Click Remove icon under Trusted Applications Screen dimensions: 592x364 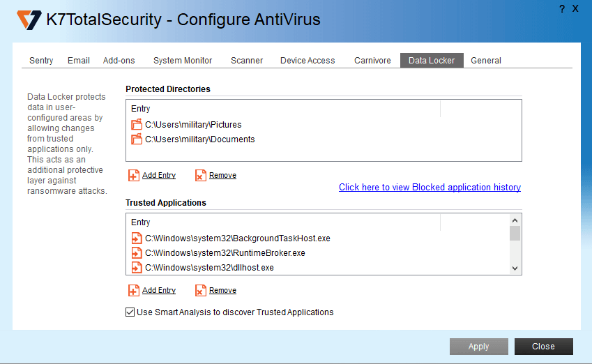pos(201,291)
